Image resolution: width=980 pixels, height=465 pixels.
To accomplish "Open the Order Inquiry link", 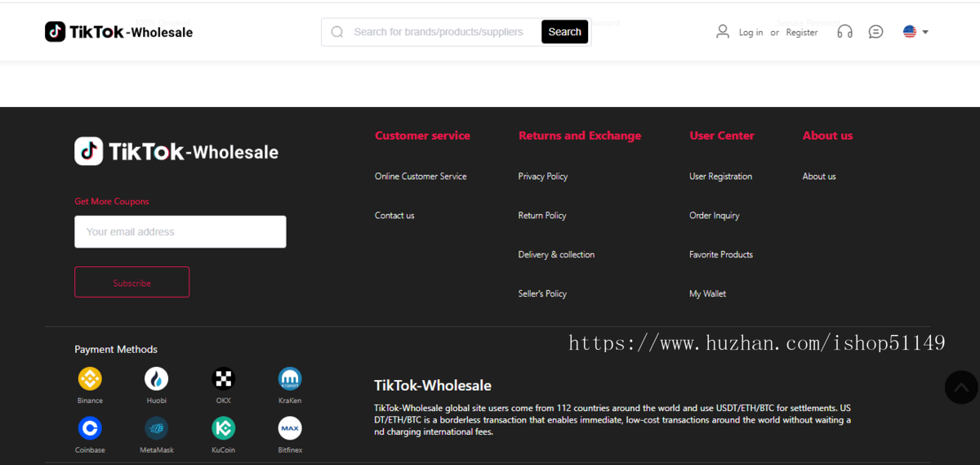I will tap(715, 216).
